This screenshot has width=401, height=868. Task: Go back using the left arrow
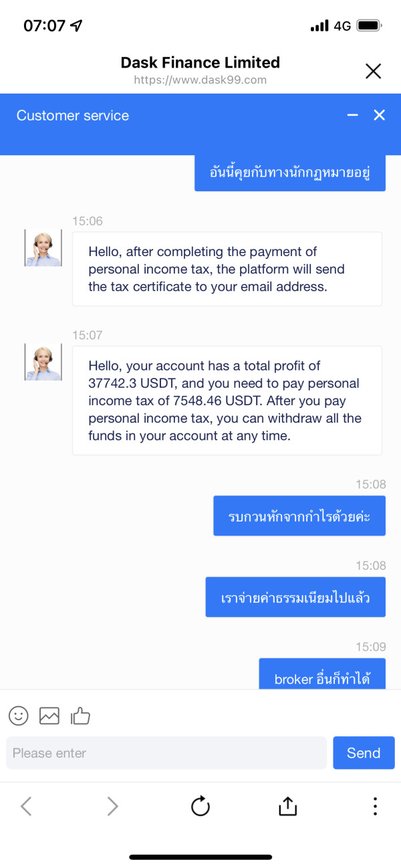(x=26, y=806)
